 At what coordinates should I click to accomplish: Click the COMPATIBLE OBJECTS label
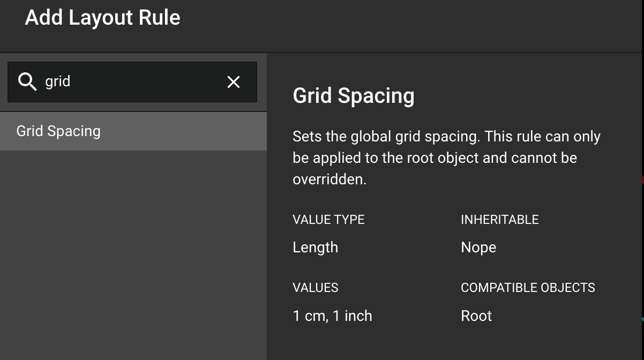tap(527, 288)
